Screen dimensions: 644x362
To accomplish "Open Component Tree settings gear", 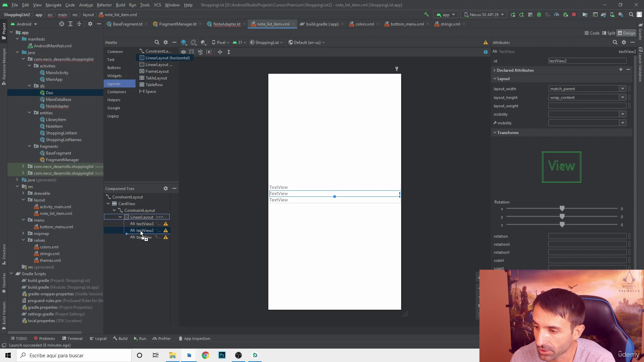I will tap(165, 188).
